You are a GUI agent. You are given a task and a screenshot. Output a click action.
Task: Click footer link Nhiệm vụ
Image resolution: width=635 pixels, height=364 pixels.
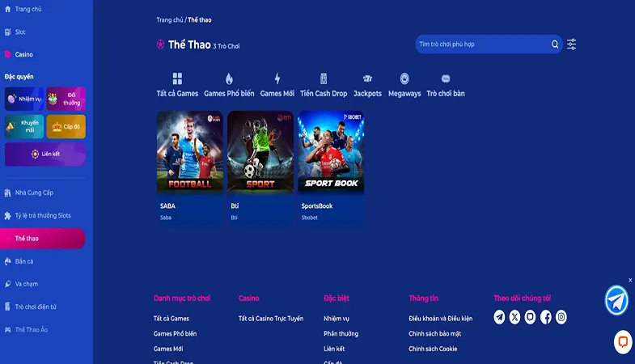(x=337, y=319)
